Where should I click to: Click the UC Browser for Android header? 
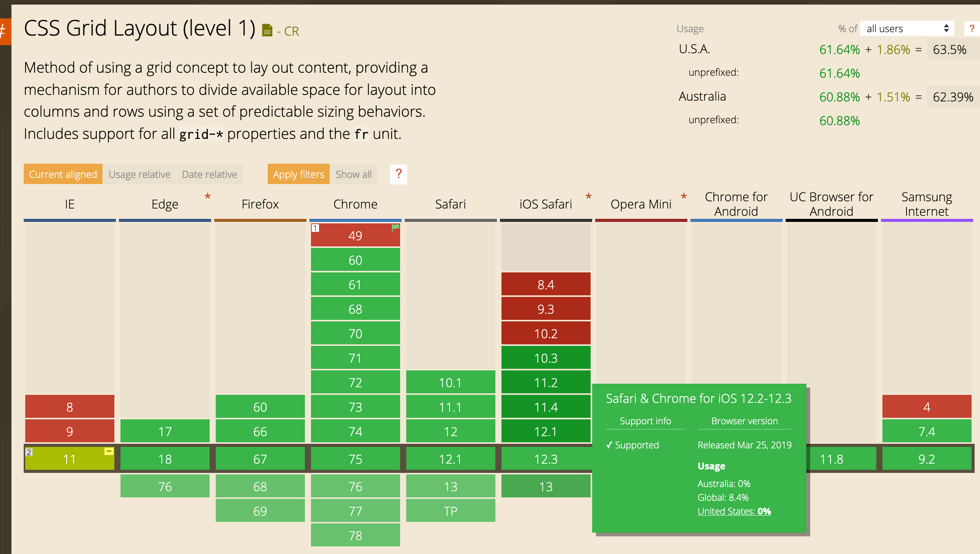(832, 204)
